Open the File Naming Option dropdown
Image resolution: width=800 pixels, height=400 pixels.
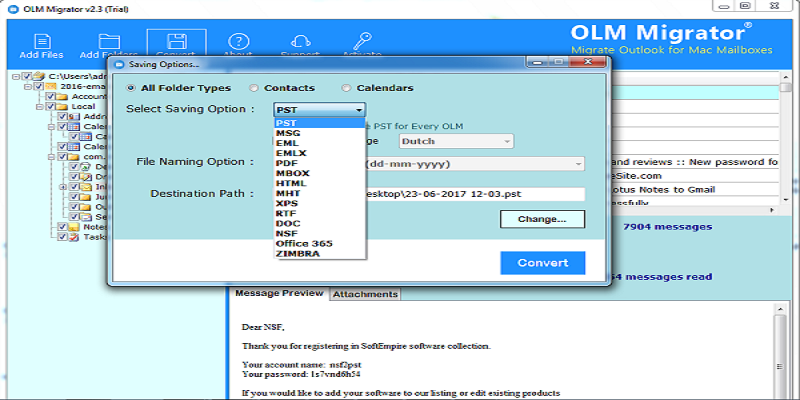(475, 164)
